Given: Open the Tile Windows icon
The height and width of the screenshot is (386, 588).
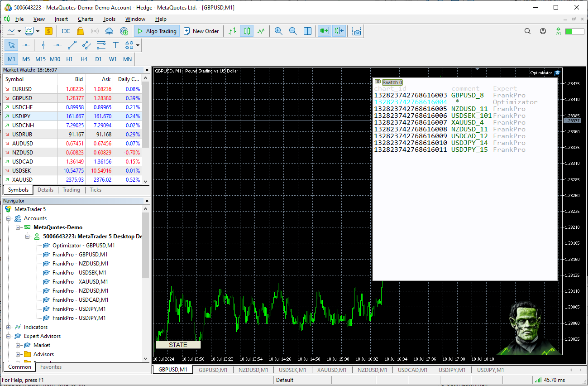Looking at the screenshot, I should pyautogui.click(x=308, y=31).
